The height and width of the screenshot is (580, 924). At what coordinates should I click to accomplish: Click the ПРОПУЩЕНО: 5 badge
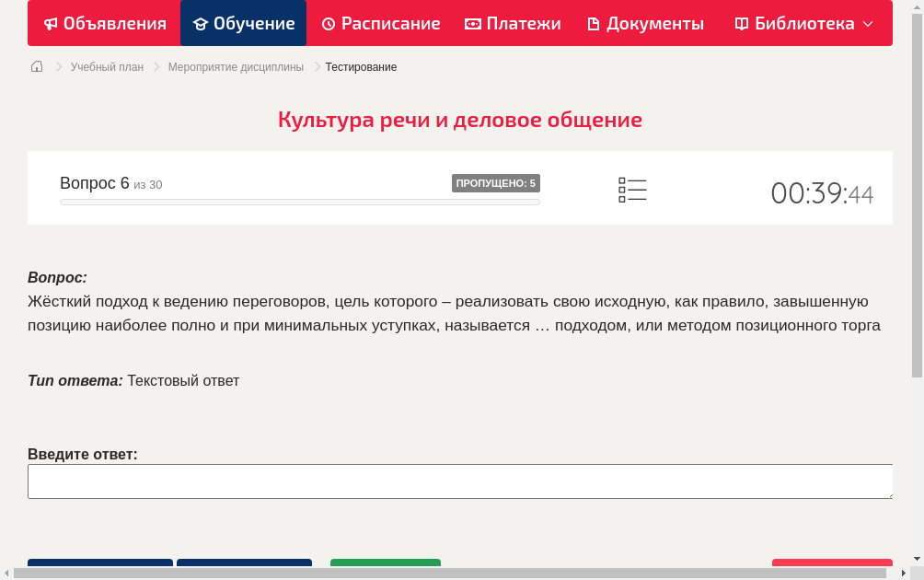click(496, 182)
